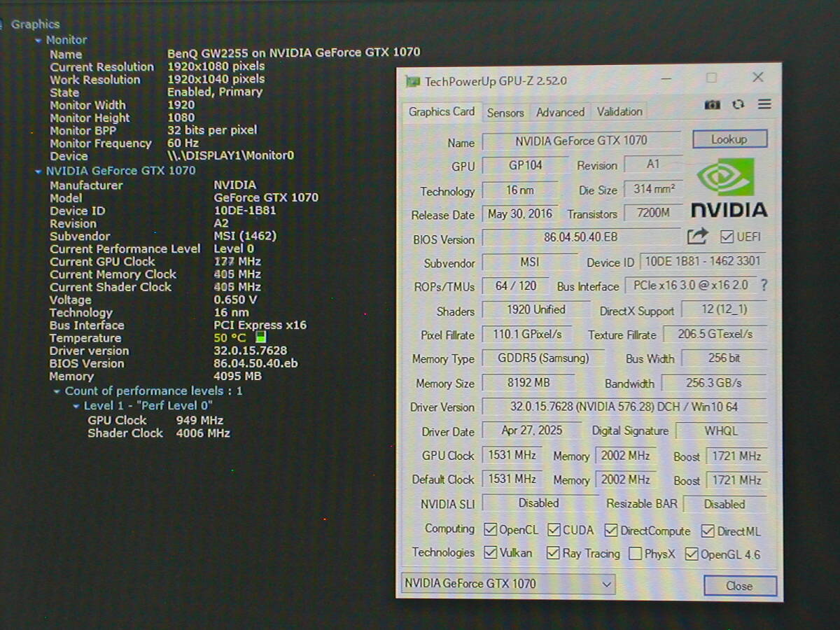
Task: Toggle the Ray Tracing checkbox
Action: pos(553,553)
